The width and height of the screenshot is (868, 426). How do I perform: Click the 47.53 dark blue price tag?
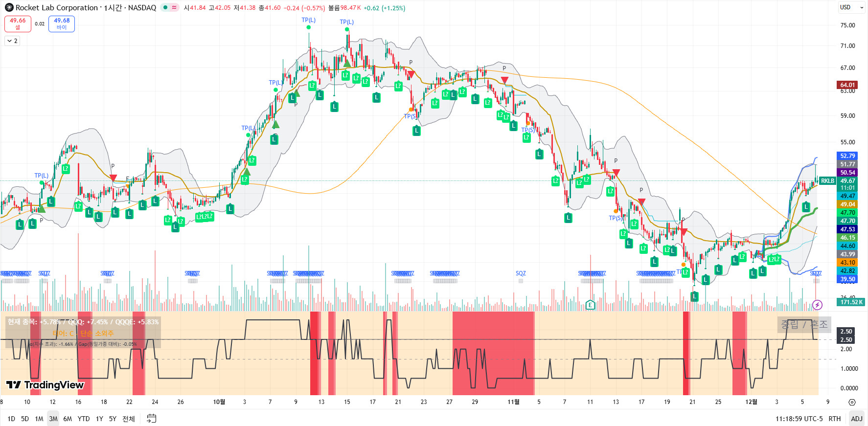click(x=847, y=229)
